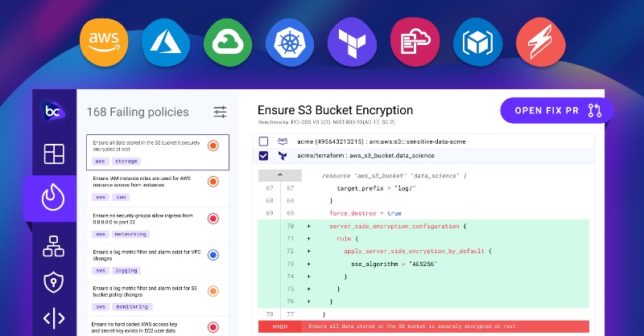The height and width of the screenshot is (336, 644).
Task: Click the force_destroy = true code line
Action: 365,213
